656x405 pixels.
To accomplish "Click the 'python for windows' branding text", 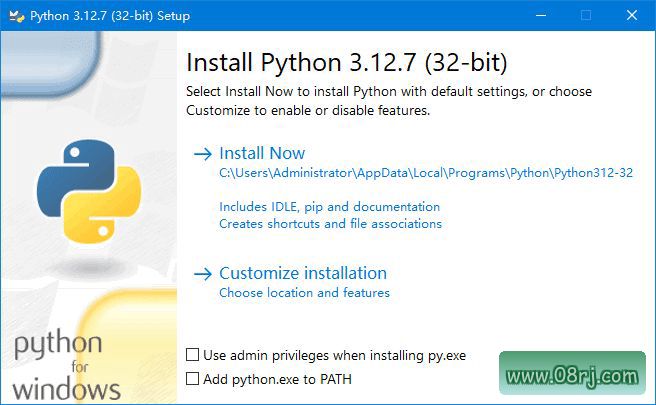I will point(66,366).
